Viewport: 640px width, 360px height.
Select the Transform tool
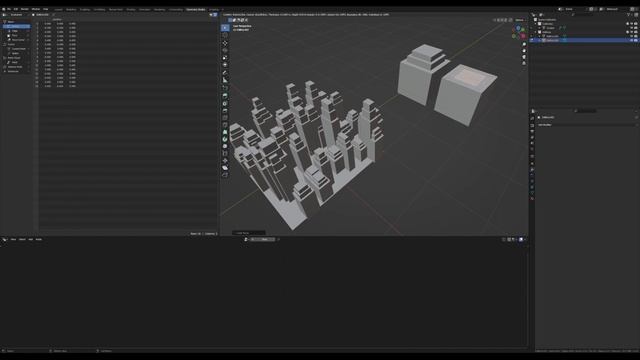tap(225, 65)
